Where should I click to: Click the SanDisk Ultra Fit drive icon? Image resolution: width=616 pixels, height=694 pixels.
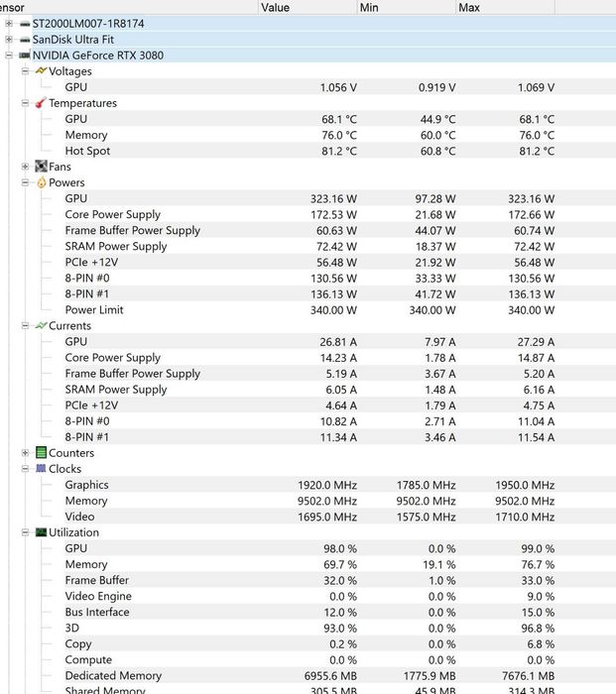point(25,40)
